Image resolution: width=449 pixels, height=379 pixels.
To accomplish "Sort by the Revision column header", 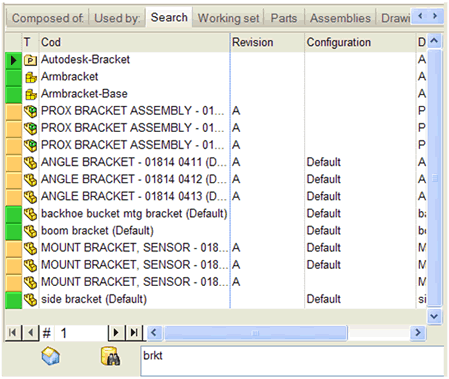I will coord(267,42).
